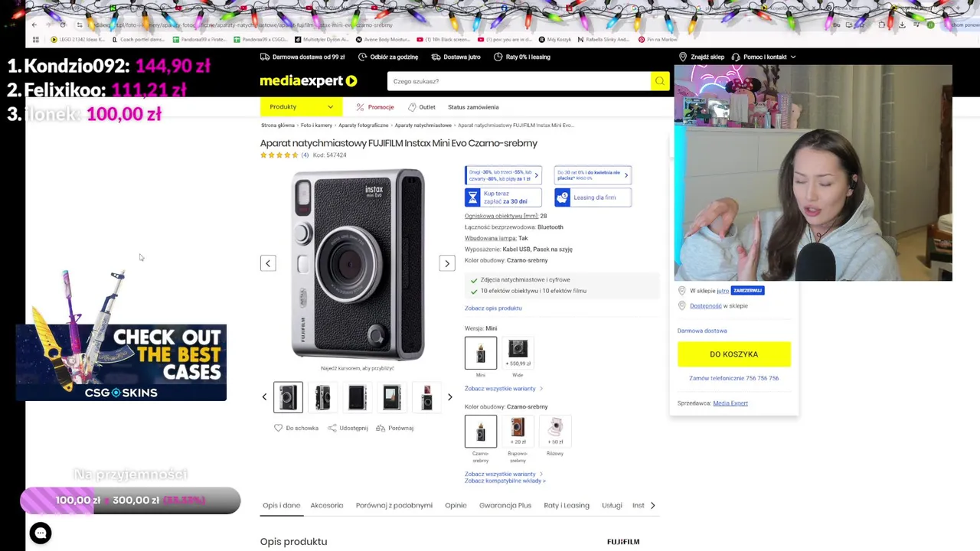Open the browser apps grid icon
Viewport: 980px width, 551px height.
pos(35,39)
